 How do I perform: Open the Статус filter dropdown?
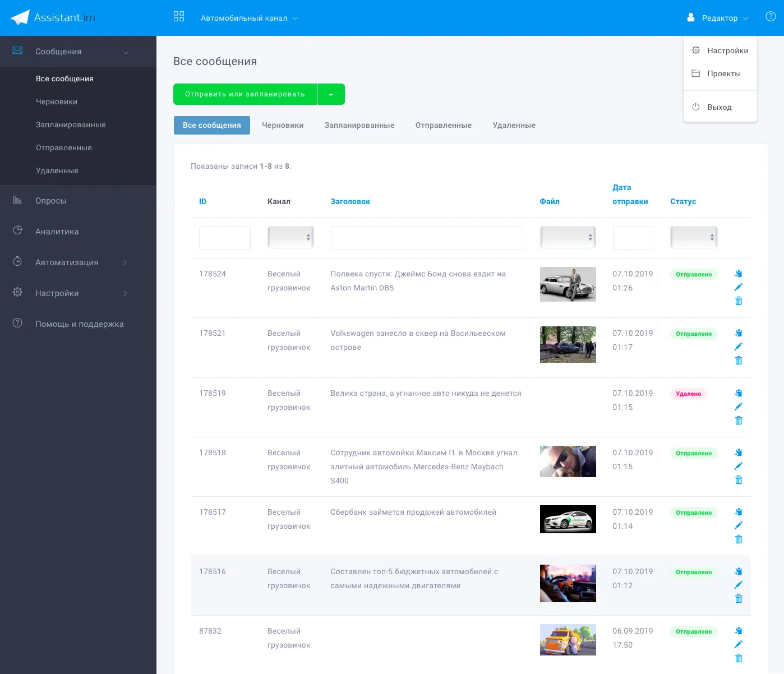point(694,237)
